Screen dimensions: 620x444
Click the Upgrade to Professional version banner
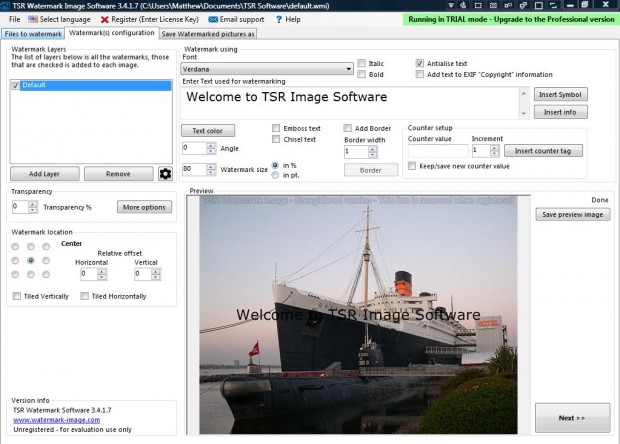511,19
